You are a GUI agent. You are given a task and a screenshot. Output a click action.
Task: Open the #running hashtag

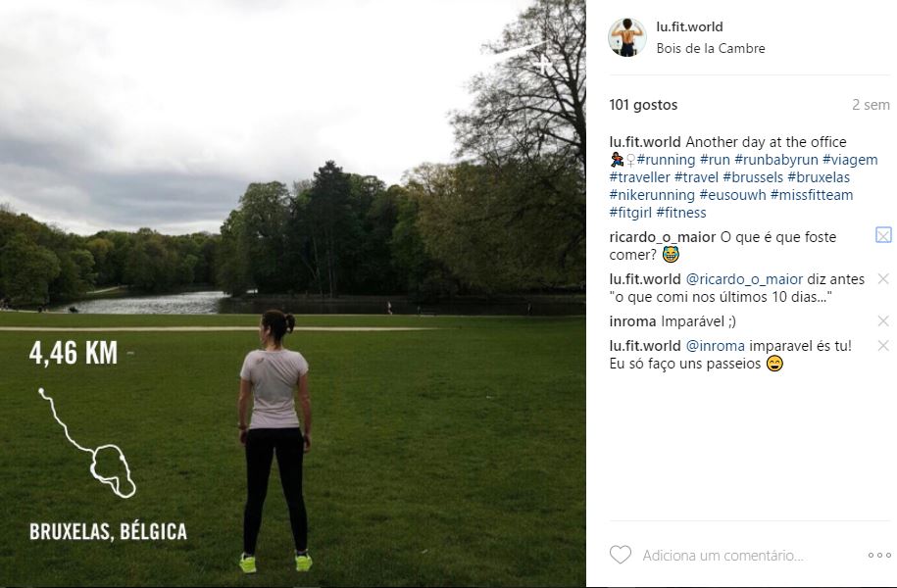click(x=666, y=160)
